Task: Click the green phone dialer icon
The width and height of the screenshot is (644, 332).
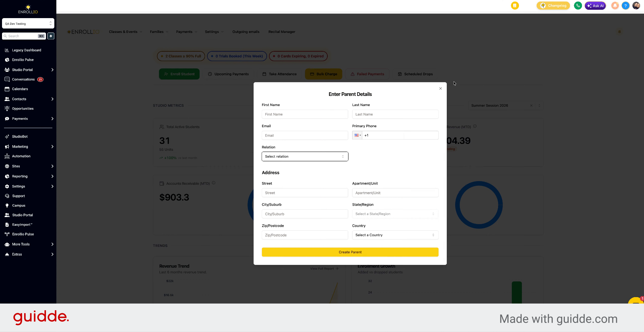Action: tap(578, 6)
